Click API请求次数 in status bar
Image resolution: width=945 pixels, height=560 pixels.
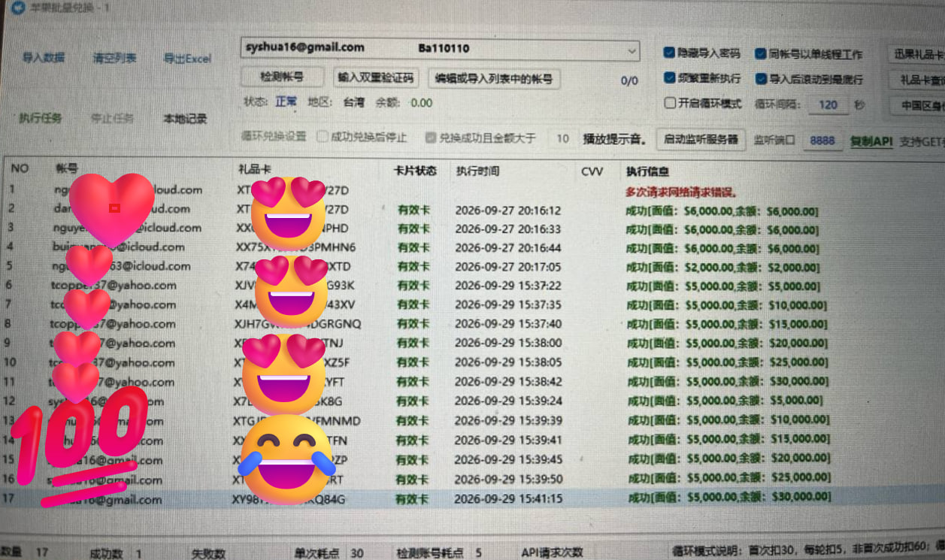[552, 552]
